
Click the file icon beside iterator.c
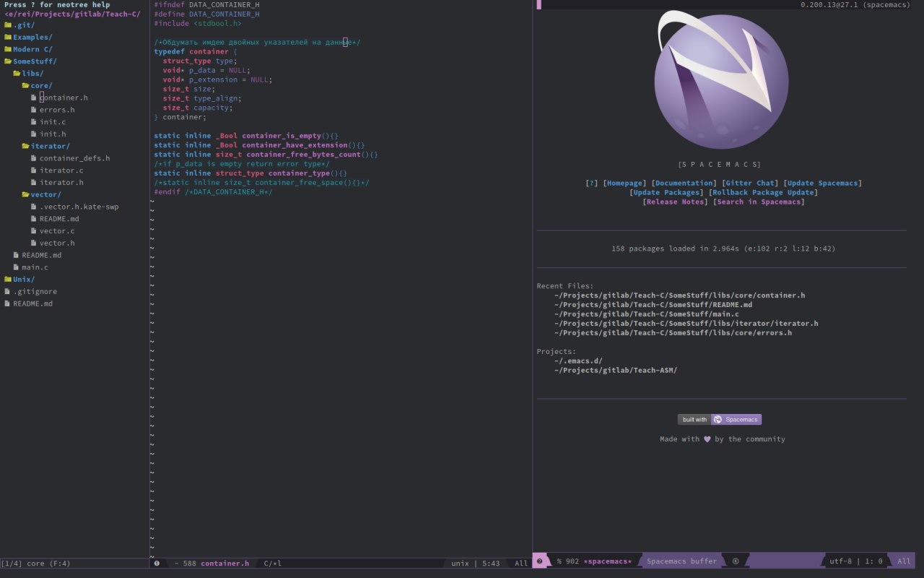[33, 171]
